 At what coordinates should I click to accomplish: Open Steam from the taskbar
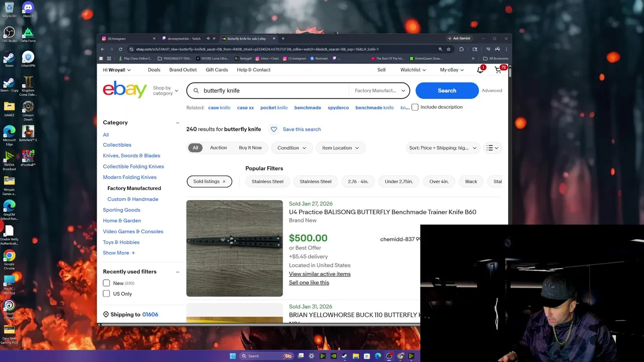coord(344,356)
